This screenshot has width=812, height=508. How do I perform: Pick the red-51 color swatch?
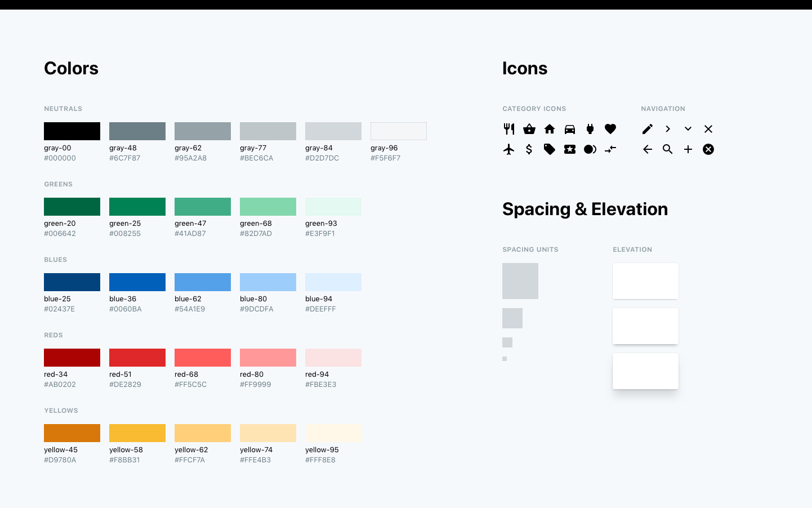(137, 358)
